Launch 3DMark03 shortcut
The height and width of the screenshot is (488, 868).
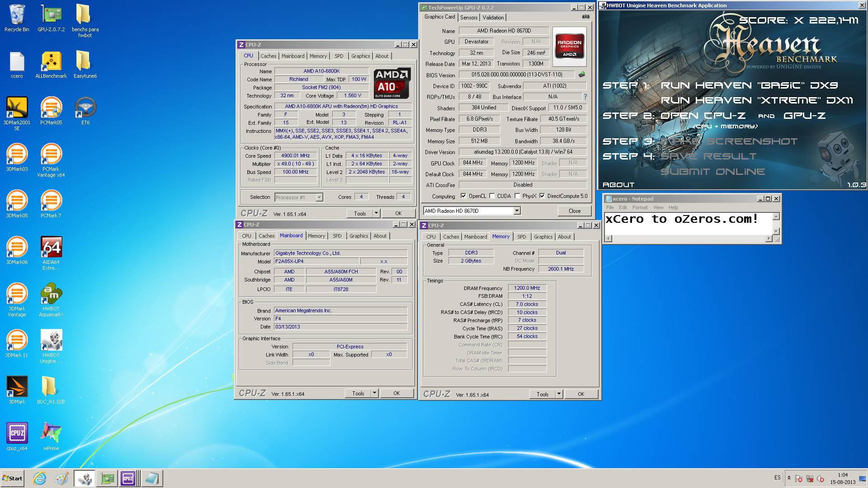(x=17, y=157)
